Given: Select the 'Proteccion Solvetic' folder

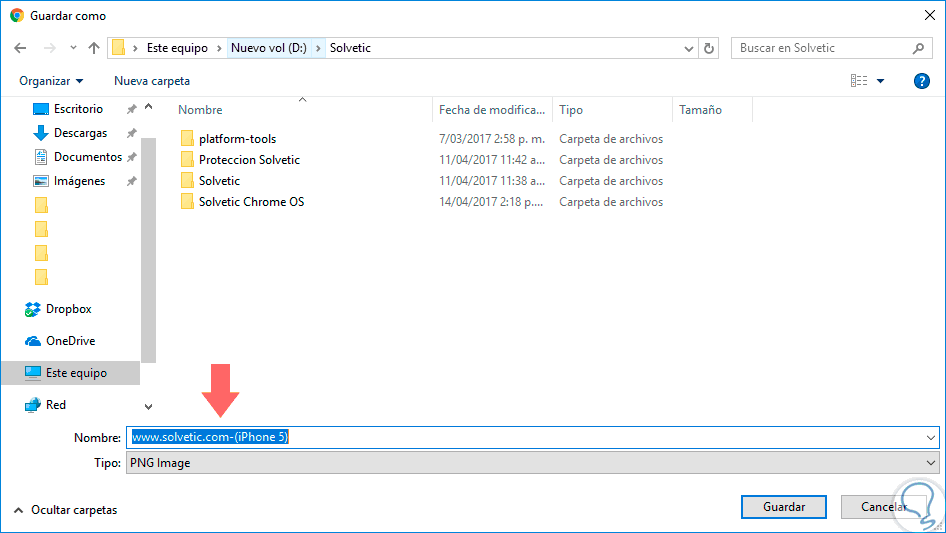Looking at the screenshot, I should coord(249,160).
